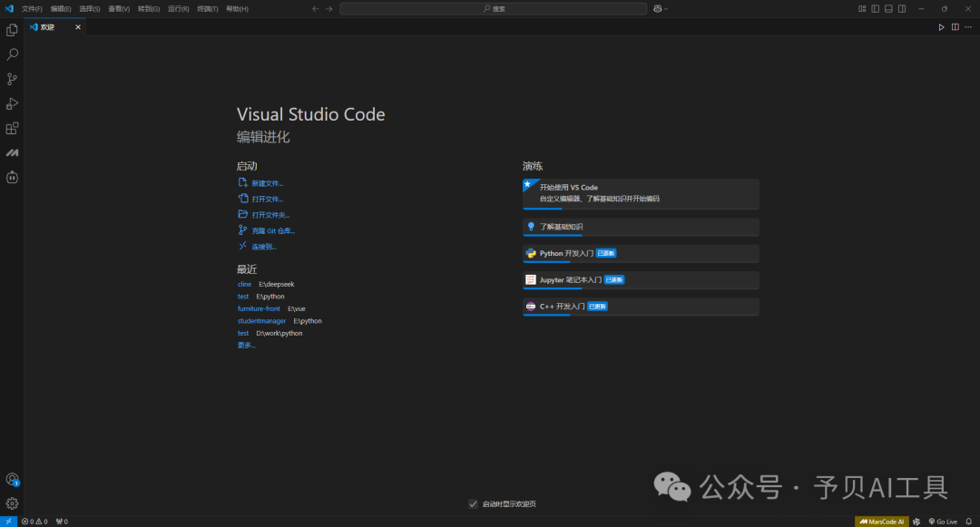Viewport: 980px width, 527px height.
Task: Click the Run play icon in editor toolbar
Action: [x=941, y=27]
